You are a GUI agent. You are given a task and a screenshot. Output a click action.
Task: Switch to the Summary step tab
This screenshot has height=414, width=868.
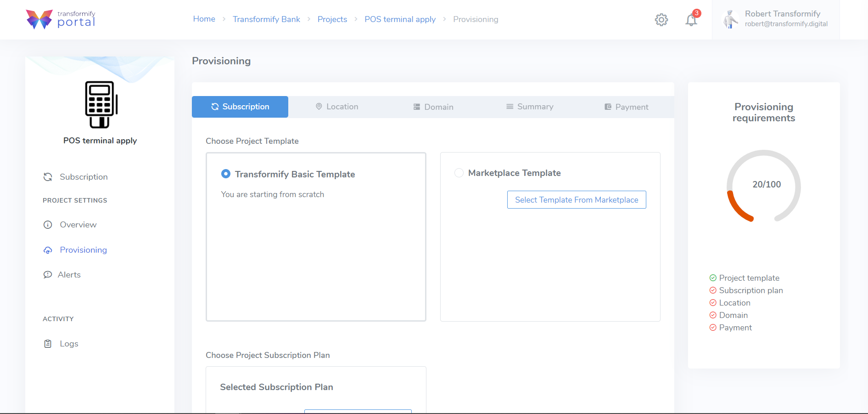tap(530, 107)
